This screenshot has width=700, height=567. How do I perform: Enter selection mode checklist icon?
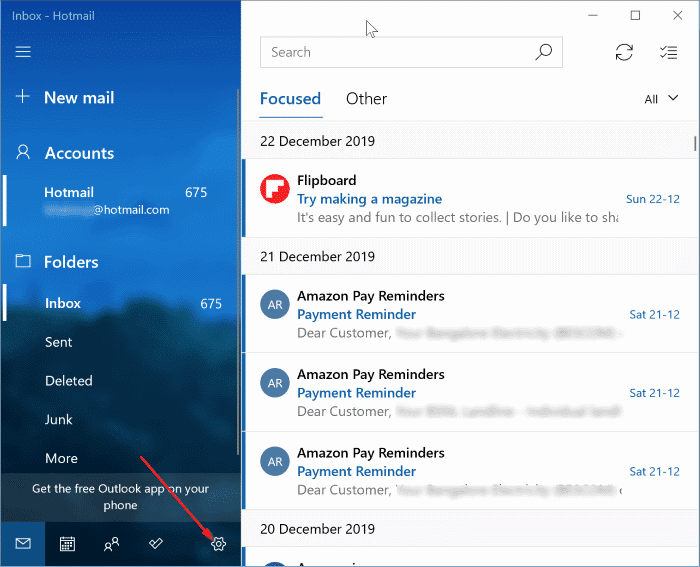pos(668,52)
